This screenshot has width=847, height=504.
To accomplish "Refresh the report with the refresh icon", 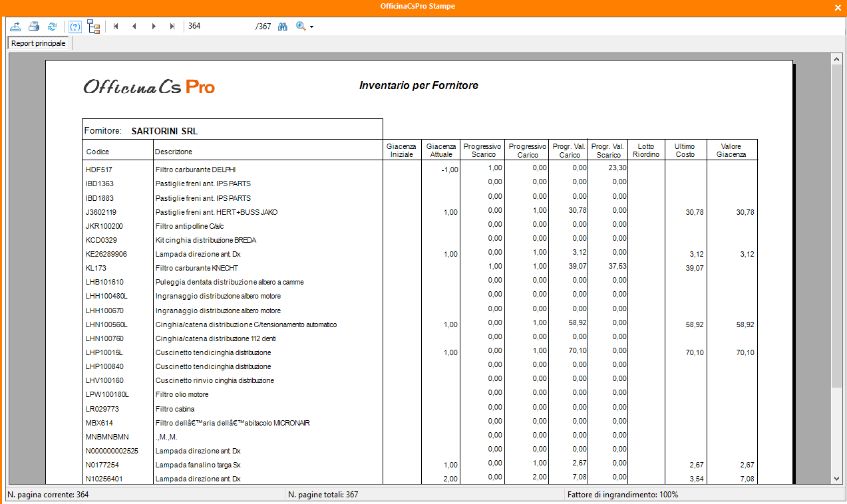I will point(52,27).
